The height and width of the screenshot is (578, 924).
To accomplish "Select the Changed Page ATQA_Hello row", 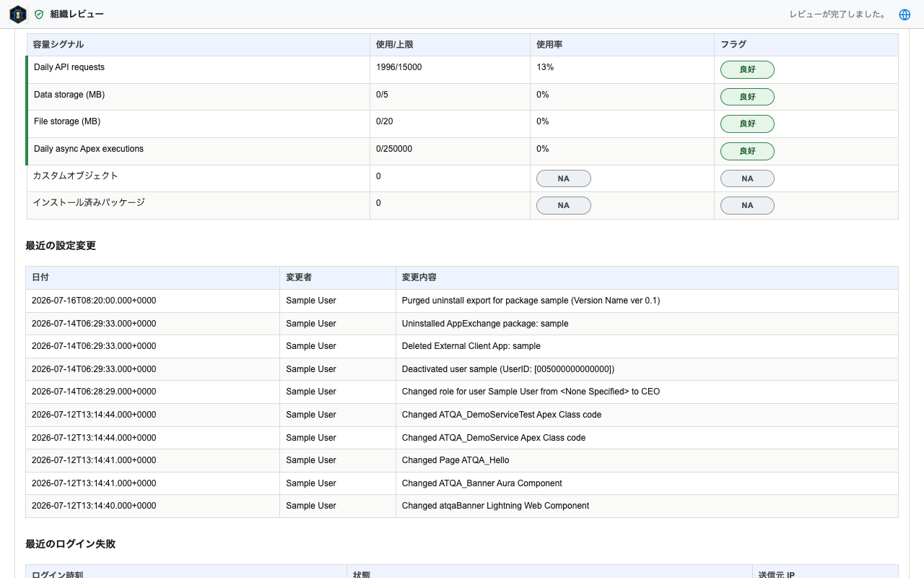I will click(x=462, y=460).
